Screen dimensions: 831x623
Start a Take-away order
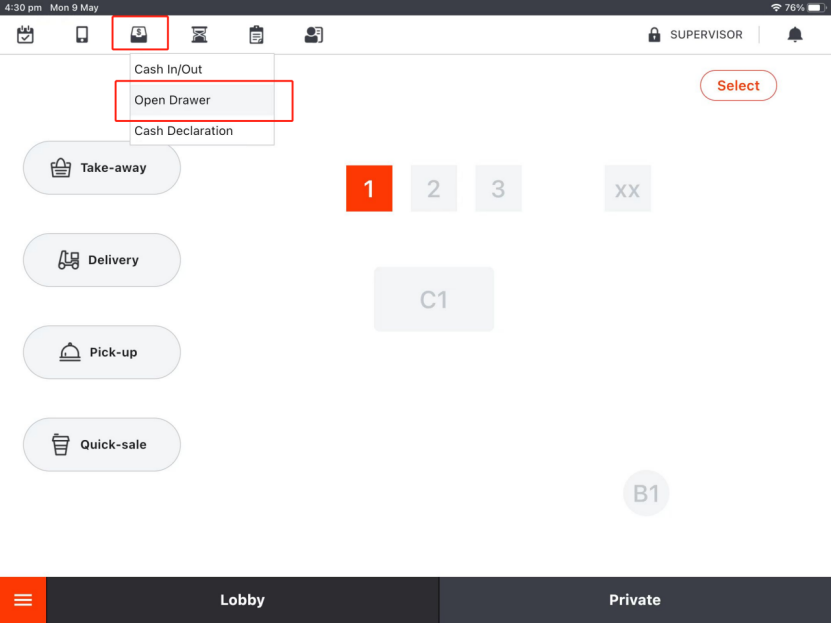coord(102,168)
